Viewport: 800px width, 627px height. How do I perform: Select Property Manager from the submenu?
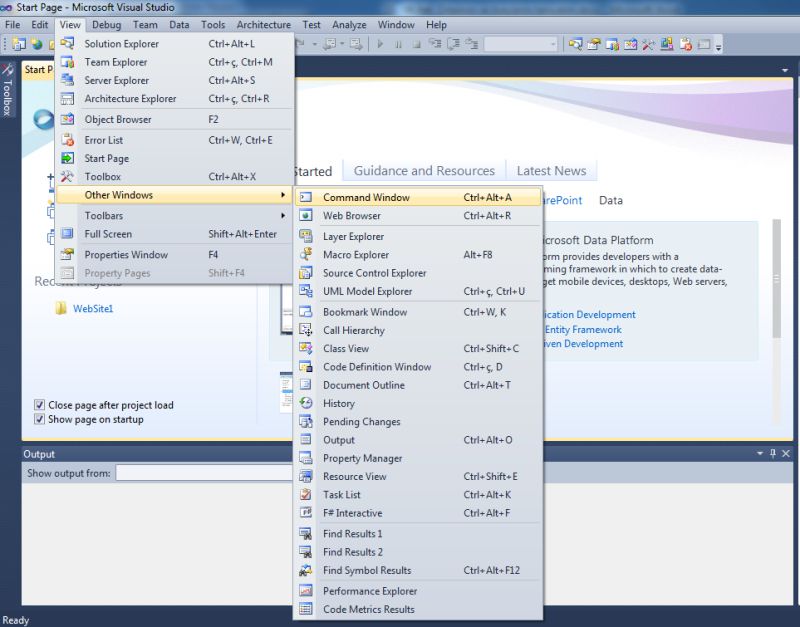point(418,458)
